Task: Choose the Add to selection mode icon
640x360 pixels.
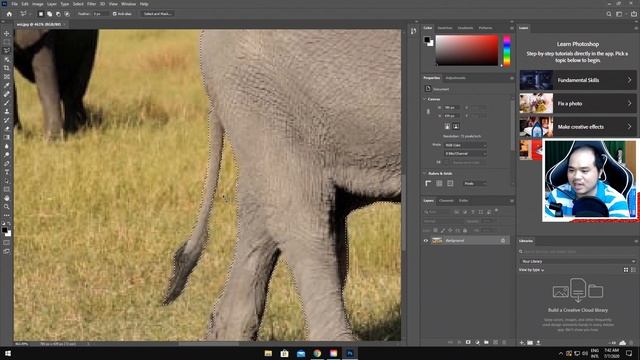Action: 49,14
